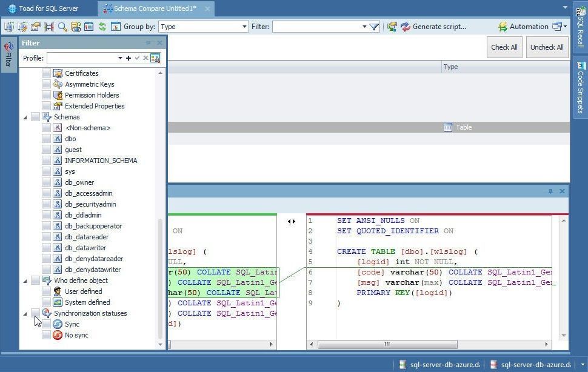Click the magnifying glass search toolbar icon
The height and width of the screenshot is (372, 588).
coord(62,27)
